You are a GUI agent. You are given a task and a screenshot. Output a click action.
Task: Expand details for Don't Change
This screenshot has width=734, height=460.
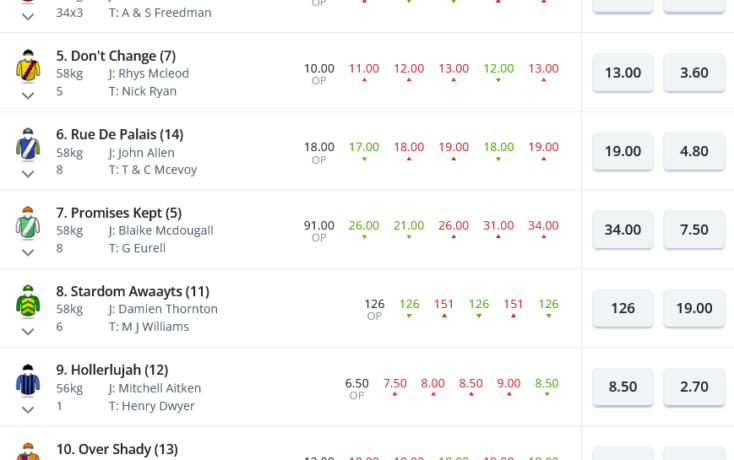tap(28, 96)
